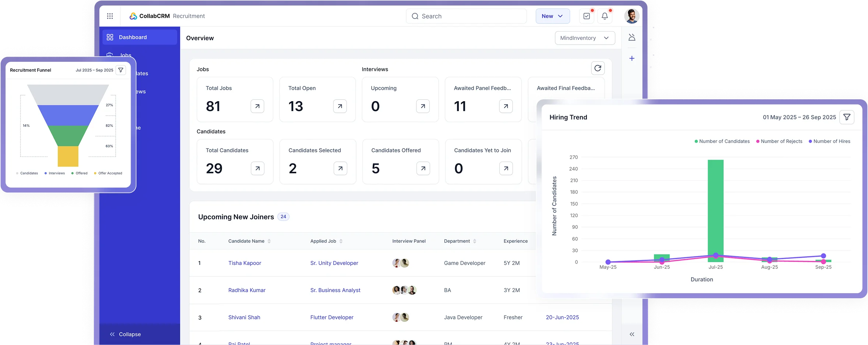
Task: Click the plus icon in right sidebar
Action: point(632,58)
